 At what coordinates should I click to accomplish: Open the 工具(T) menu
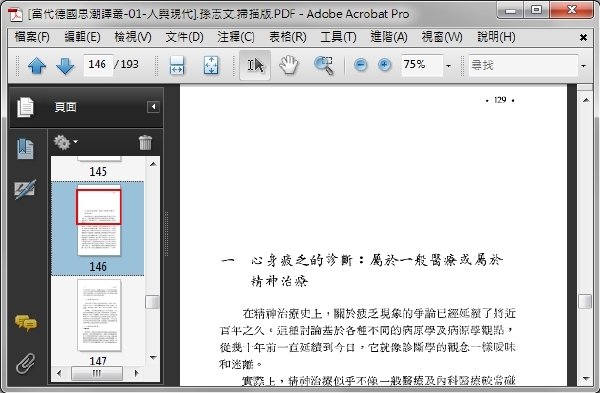click(338, 37)
